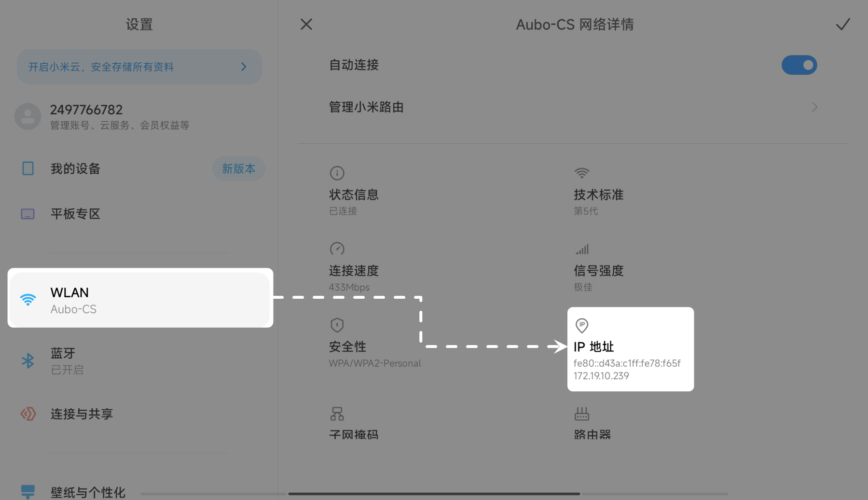Select the 路由器 label

[x=592, y=434]
